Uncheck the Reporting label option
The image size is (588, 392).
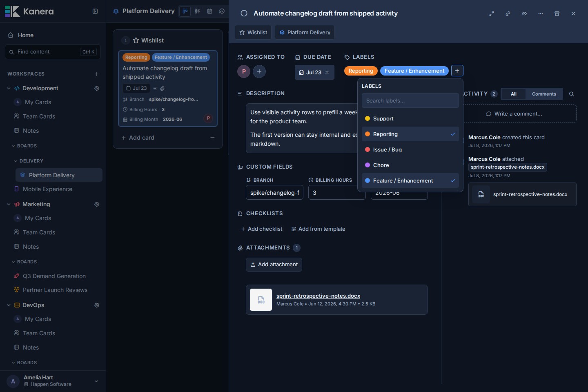[x=410, y=134]
